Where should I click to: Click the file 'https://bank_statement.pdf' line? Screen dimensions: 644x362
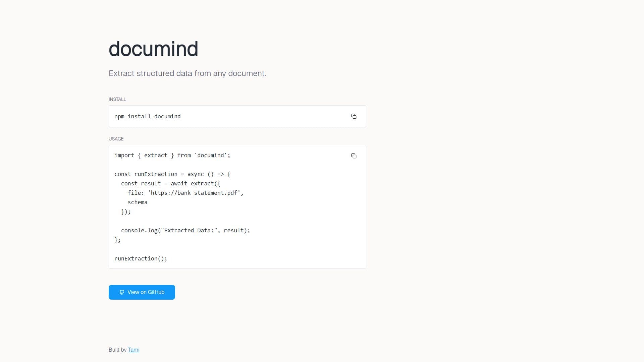(185, 193)
